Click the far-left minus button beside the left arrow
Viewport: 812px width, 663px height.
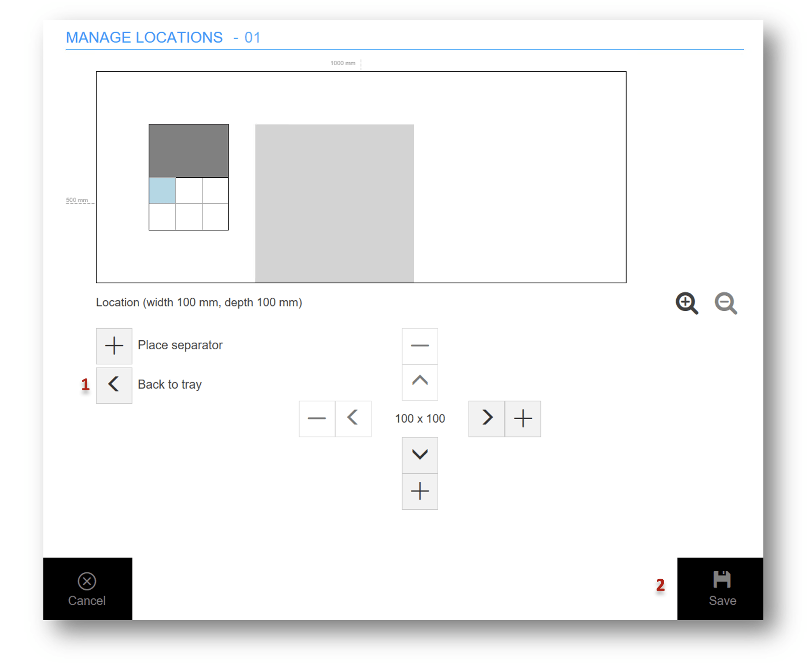[317, 419]
